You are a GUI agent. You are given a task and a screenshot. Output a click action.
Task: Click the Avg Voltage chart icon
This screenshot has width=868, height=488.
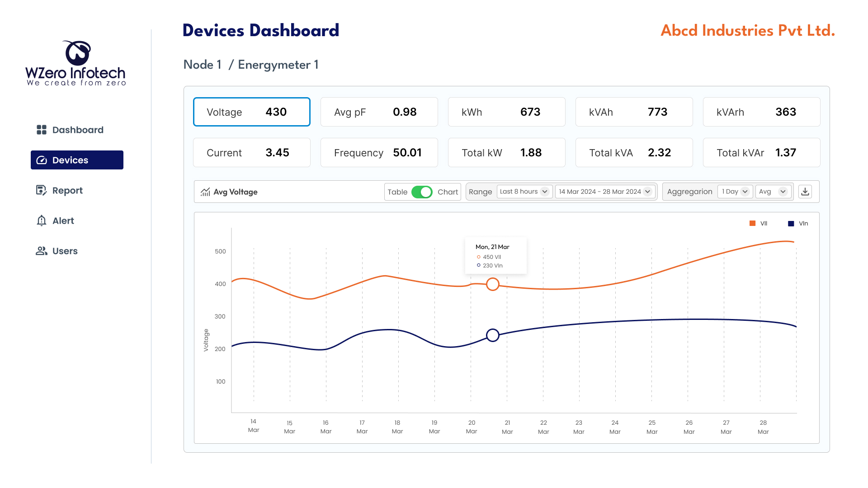pos(205,192)
